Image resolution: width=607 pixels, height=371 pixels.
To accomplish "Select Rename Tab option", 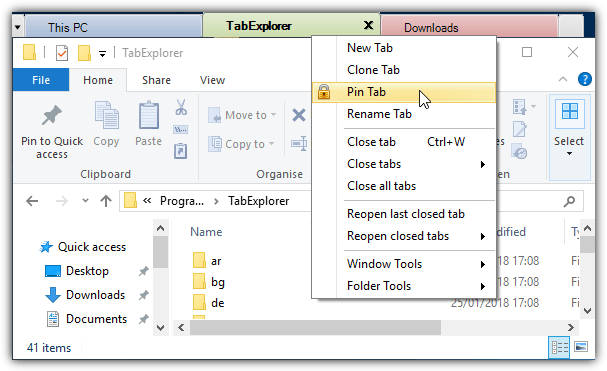I will [403, 114].
